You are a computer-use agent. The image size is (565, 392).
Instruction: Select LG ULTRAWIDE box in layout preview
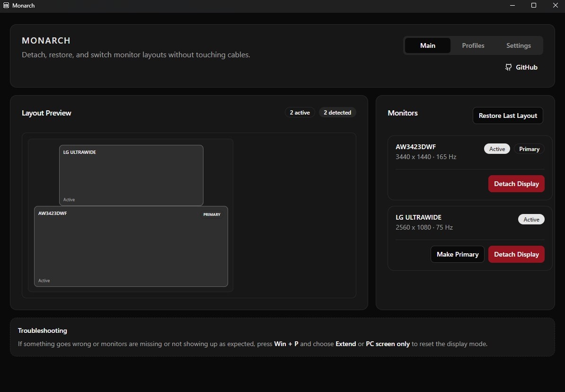coord(131,175)
